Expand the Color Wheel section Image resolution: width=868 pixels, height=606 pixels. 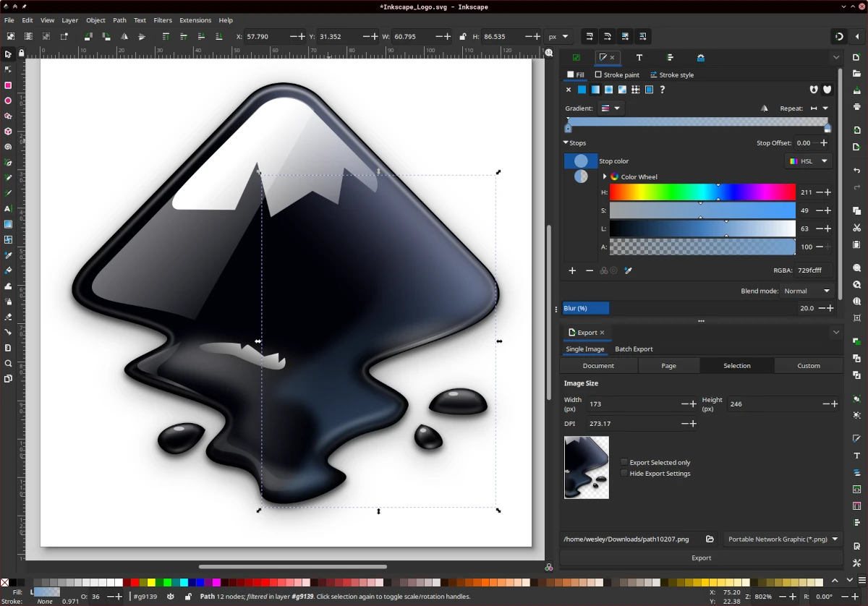tap(605, 176)
